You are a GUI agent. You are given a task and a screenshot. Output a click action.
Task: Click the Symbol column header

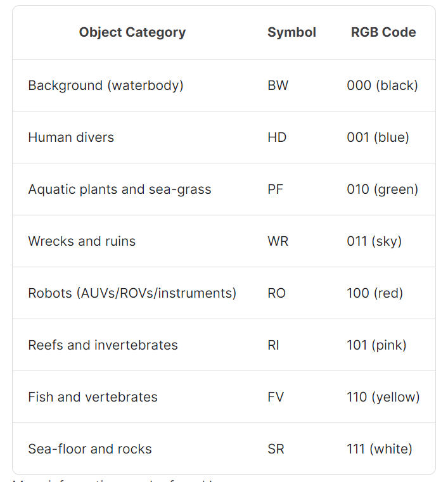[x=291, y=32]
